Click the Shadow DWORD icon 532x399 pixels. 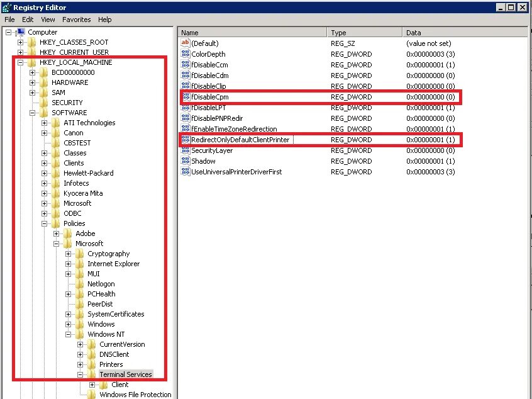186,161
